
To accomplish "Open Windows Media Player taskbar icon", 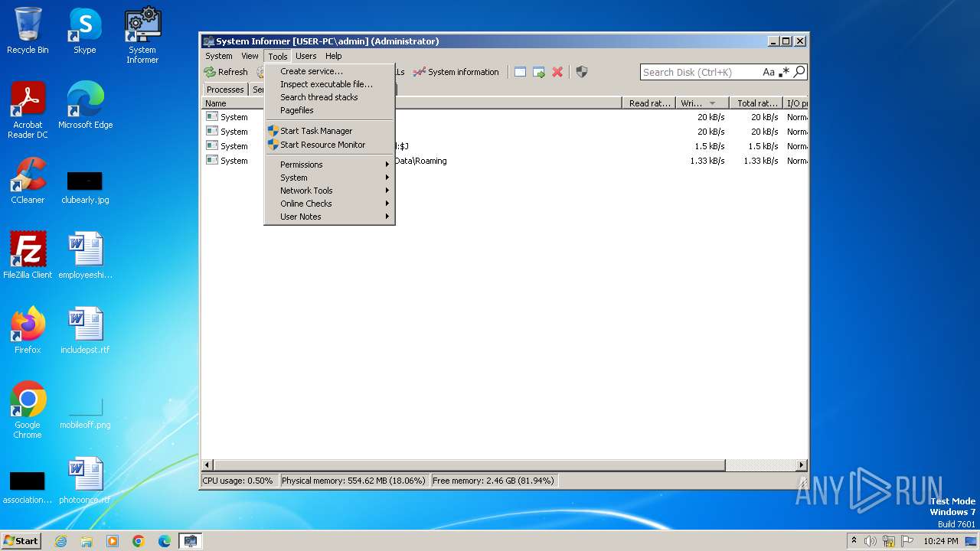I will point(113,541).
